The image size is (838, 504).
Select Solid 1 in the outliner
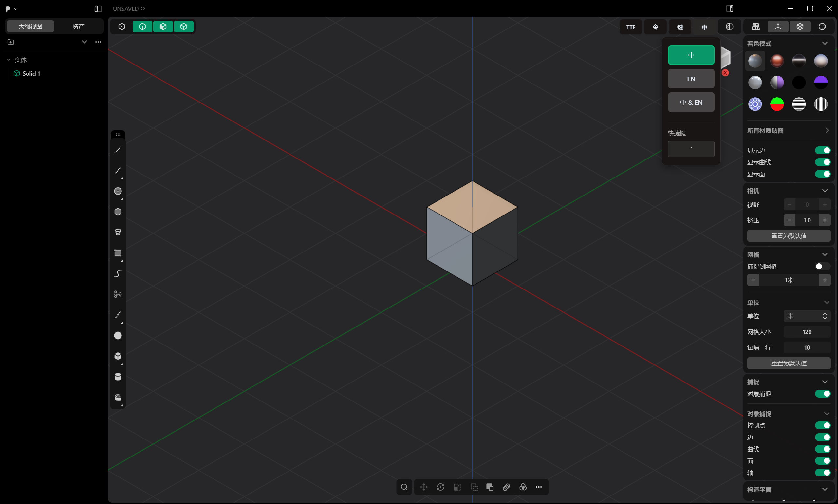(31, 73)
